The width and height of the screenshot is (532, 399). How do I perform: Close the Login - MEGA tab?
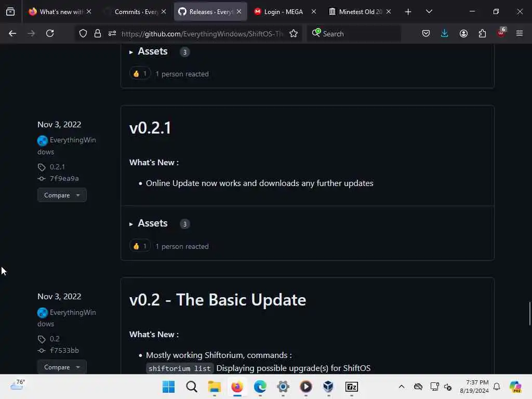click(x=314, y=11)
